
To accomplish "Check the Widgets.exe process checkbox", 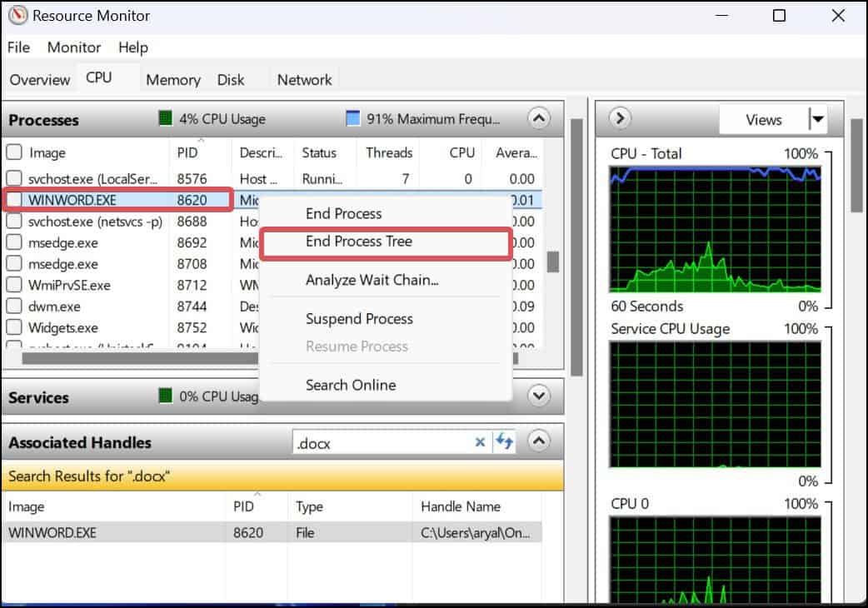I will (14, 327).
